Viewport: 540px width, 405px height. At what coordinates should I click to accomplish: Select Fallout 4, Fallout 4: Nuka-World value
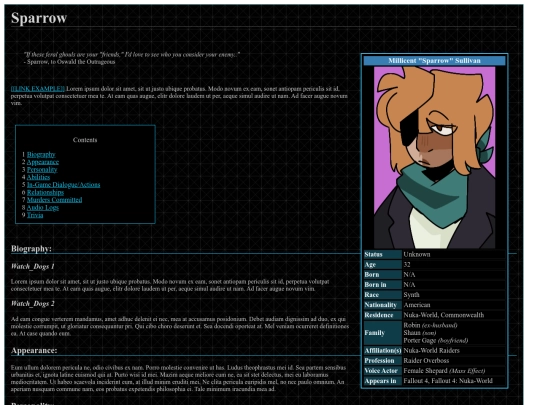448,381
